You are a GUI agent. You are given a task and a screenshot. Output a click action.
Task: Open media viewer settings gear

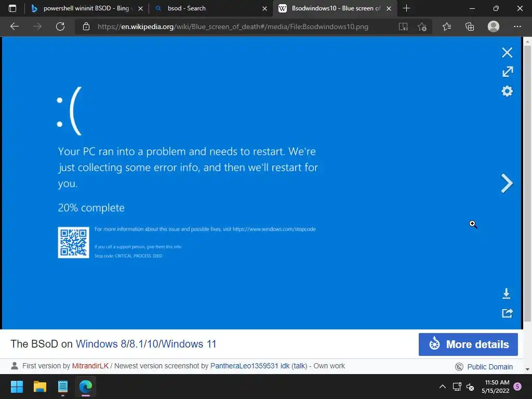point(507,91)
